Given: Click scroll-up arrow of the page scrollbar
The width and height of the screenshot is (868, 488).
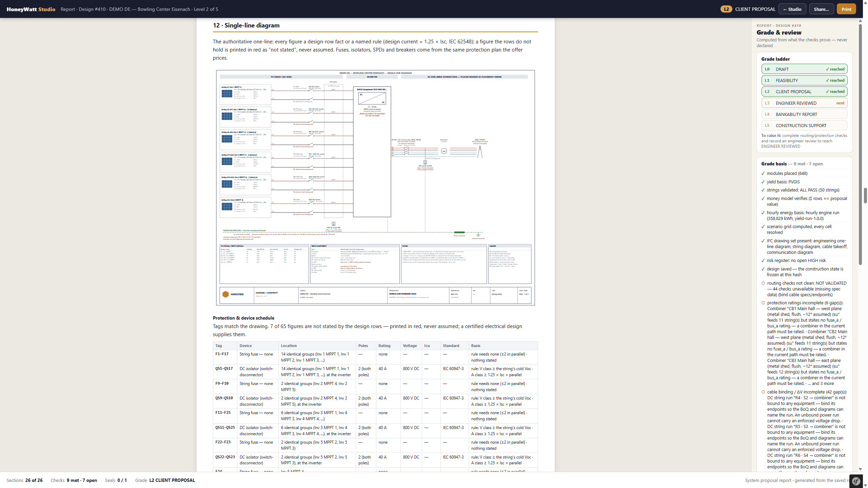Looking at the screenshot, I should pos(866,2).
